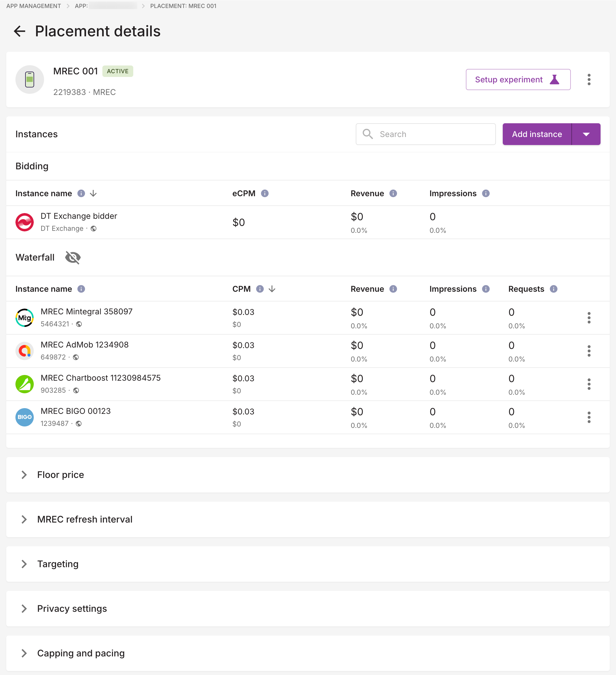Click the DT Exchange bidder logo

pyautogui.click(x=24, y=222)
